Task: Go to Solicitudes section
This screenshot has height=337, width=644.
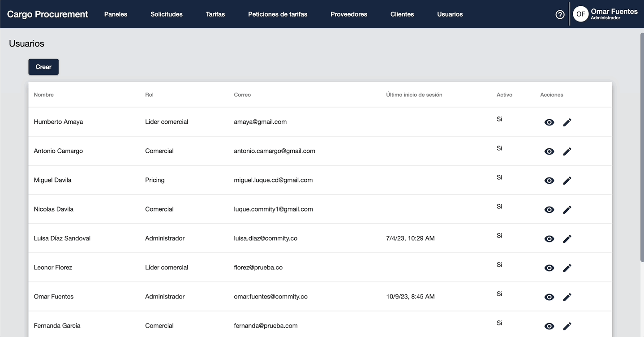Action: 167,14
